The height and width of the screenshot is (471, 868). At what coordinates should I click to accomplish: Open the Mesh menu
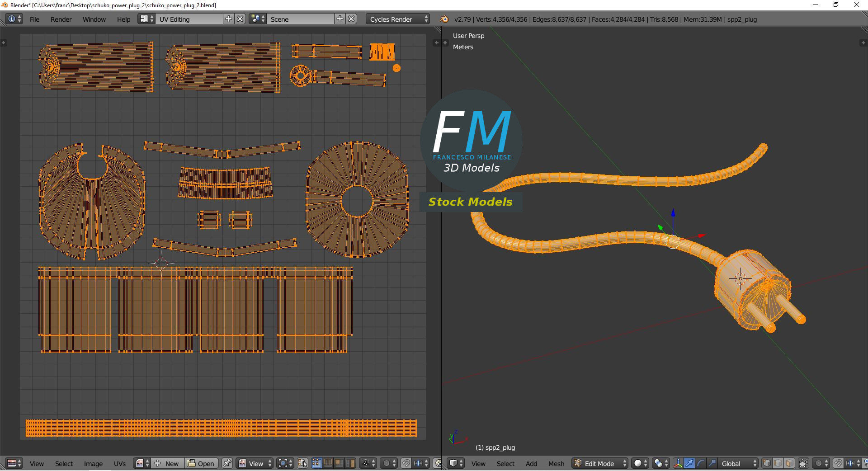556,463
